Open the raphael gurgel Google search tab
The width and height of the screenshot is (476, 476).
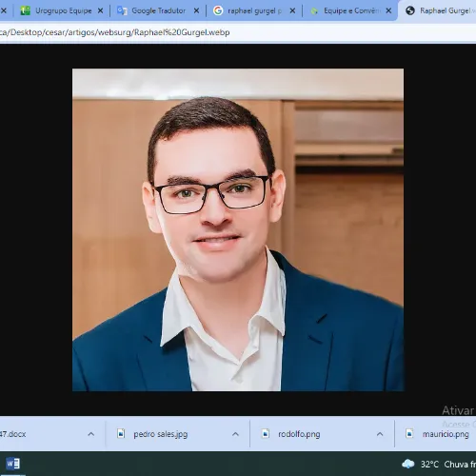click(x=255, y=10)
